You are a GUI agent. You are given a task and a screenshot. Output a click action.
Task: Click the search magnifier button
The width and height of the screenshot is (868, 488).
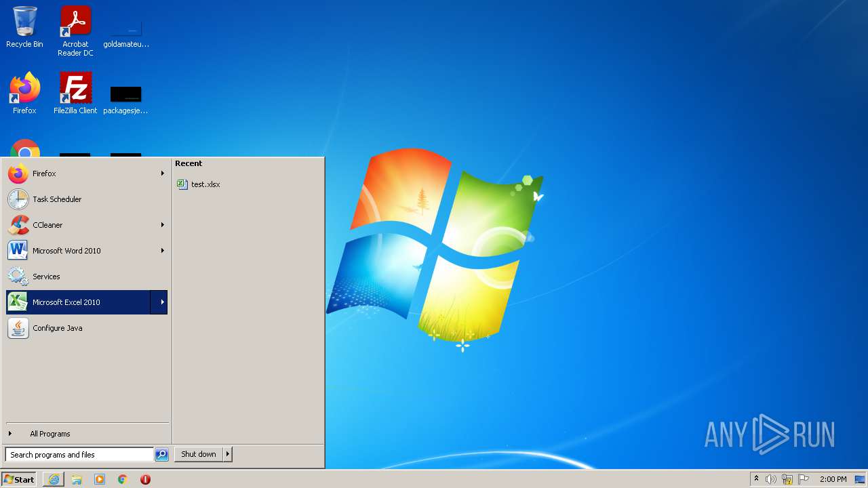point(161,455)
